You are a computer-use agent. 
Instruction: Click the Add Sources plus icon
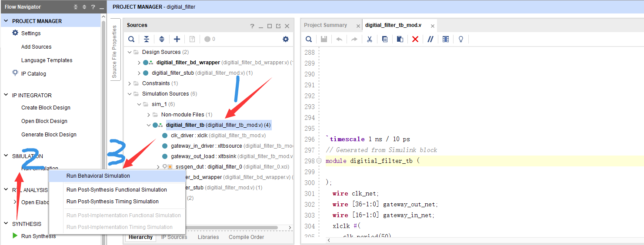177,39
